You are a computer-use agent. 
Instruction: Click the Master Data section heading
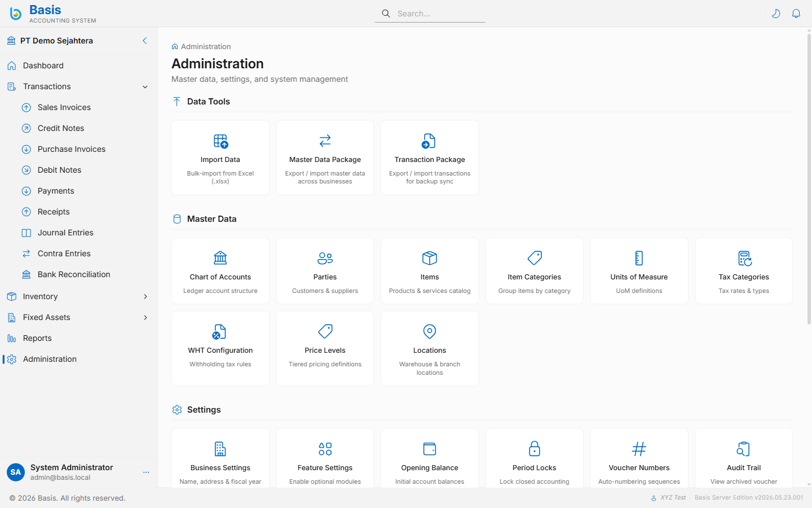(212, 219)
